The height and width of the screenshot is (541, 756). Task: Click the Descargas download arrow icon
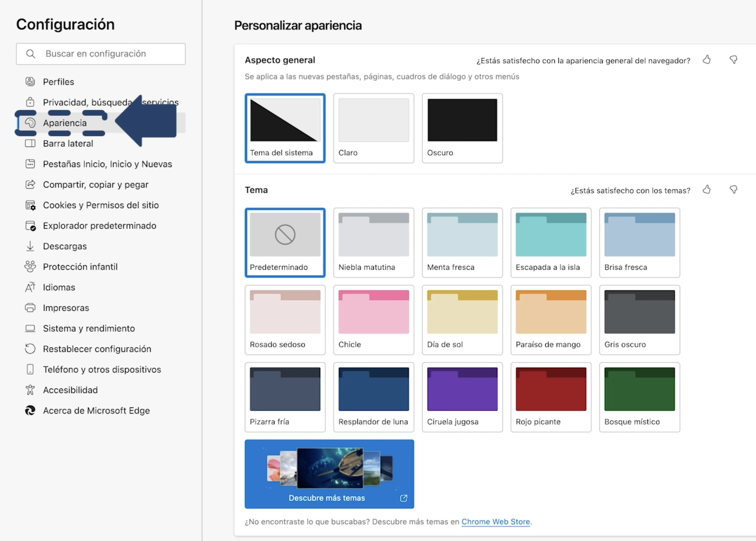(30, 246)
